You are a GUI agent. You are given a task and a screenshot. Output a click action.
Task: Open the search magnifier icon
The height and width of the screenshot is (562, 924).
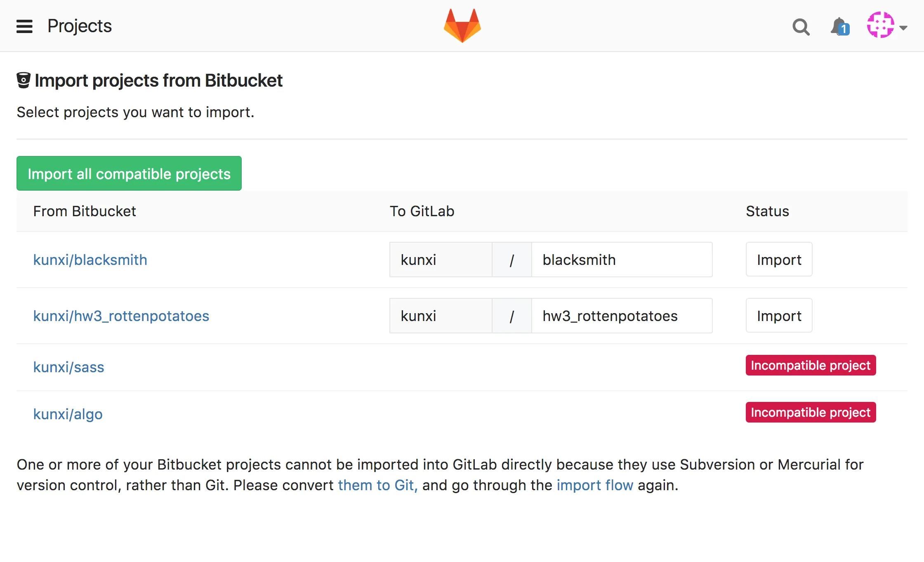click(x=801, y=27)
